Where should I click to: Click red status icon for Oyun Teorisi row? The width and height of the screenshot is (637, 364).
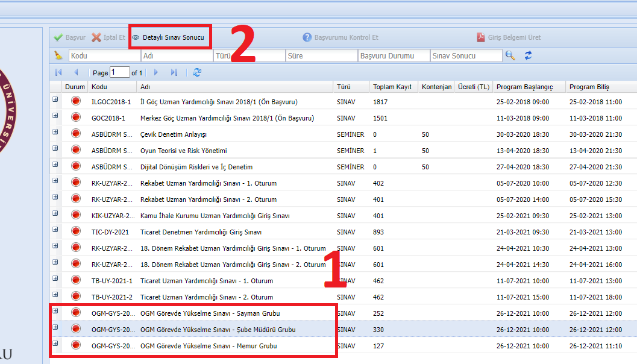75,149
